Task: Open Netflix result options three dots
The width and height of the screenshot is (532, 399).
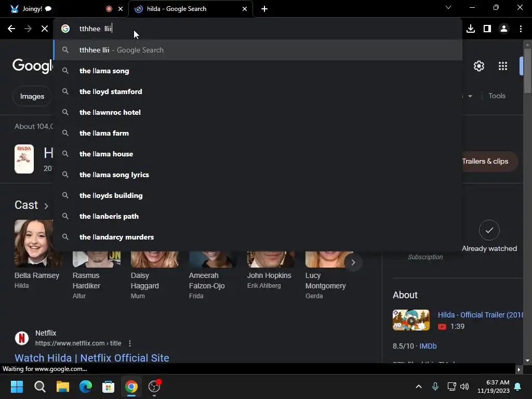Action: point(130,343)
